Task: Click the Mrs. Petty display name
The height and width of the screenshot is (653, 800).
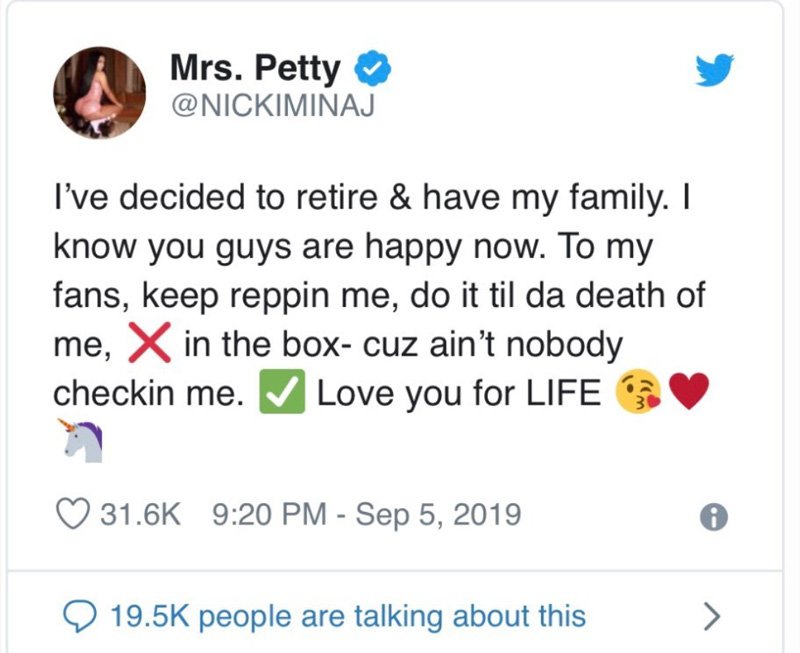Action: (256, 70)
